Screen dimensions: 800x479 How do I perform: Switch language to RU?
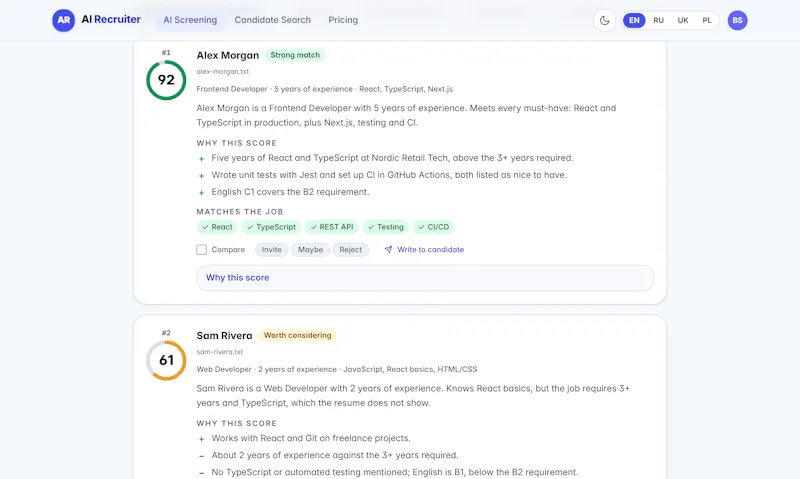click(659, 20)
